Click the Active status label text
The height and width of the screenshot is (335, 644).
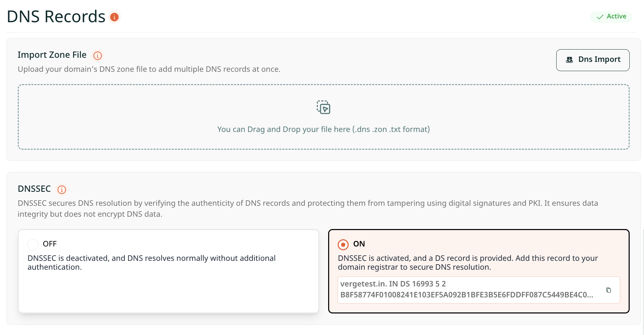(616, 16)
